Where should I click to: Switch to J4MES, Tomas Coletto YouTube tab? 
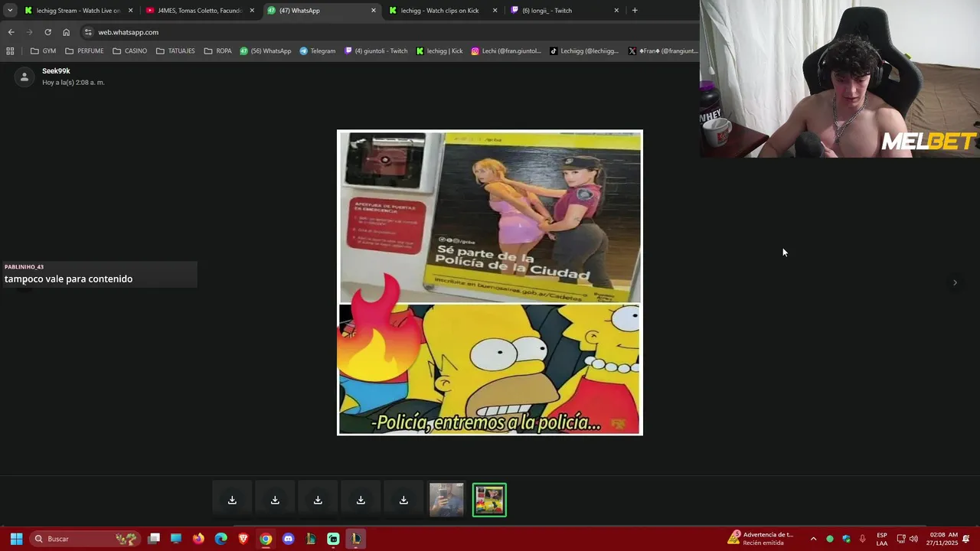pyautogui.click(x=199, y=10)
